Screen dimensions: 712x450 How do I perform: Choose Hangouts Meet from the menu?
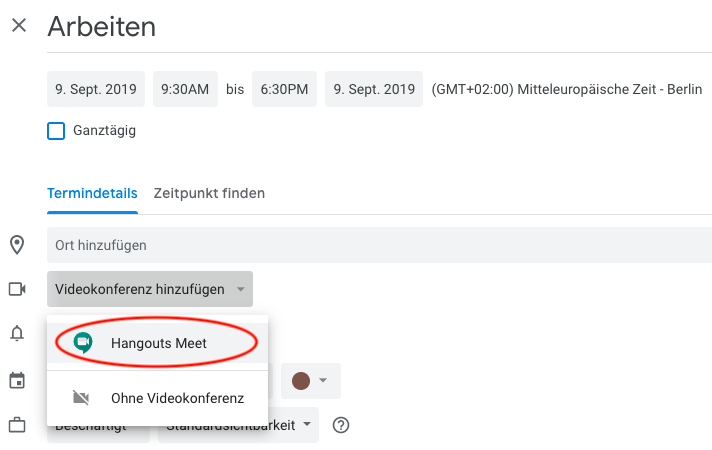click(158, 343)
